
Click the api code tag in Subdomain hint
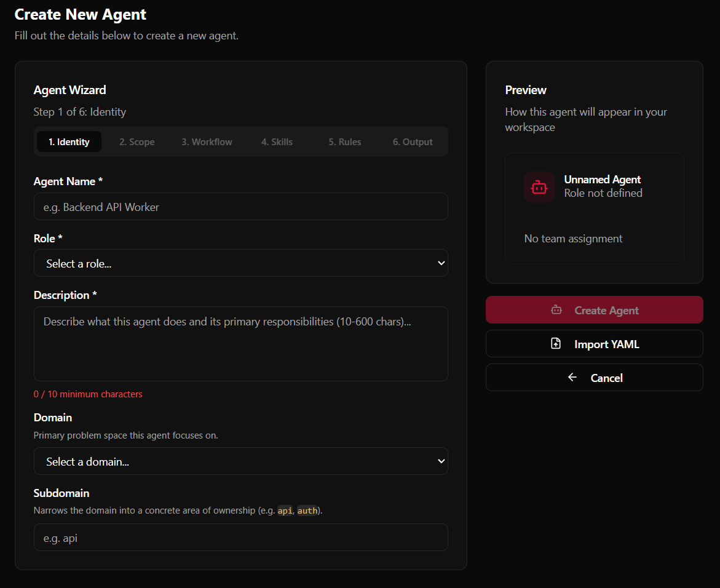tap(285, 511)
